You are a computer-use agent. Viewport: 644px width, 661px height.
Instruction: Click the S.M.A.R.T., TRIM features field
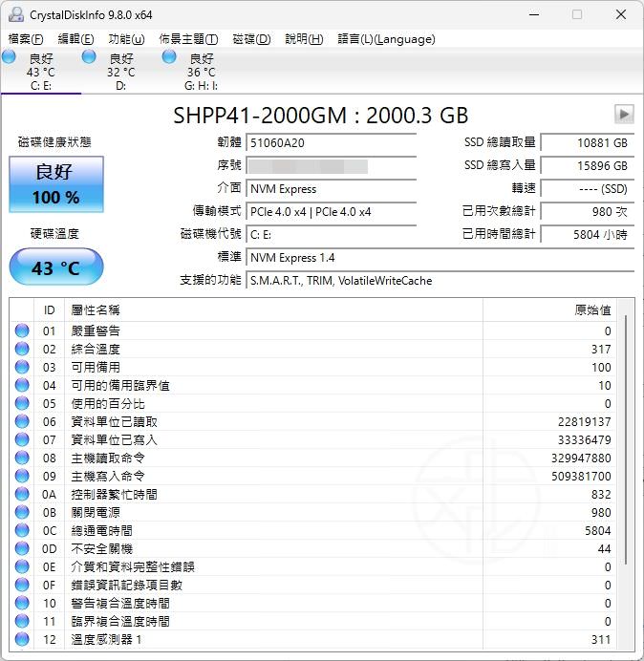tap(440, 280)
